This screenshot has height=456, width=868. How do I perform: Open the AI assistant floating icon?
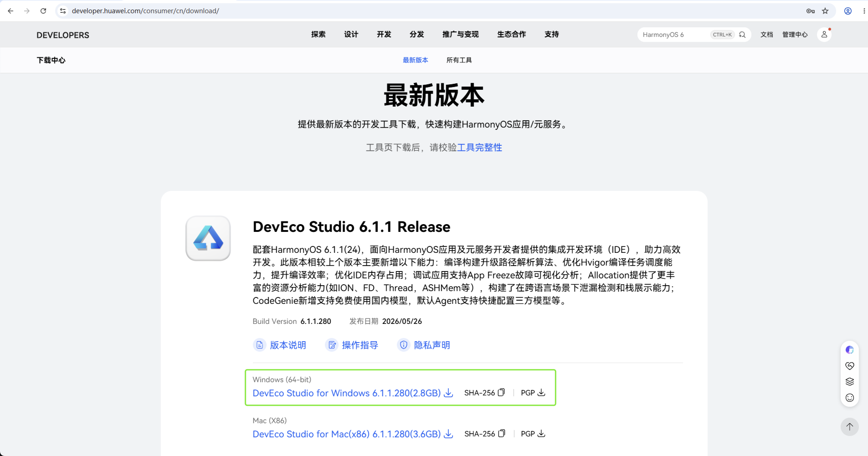(x=850, y=350)
